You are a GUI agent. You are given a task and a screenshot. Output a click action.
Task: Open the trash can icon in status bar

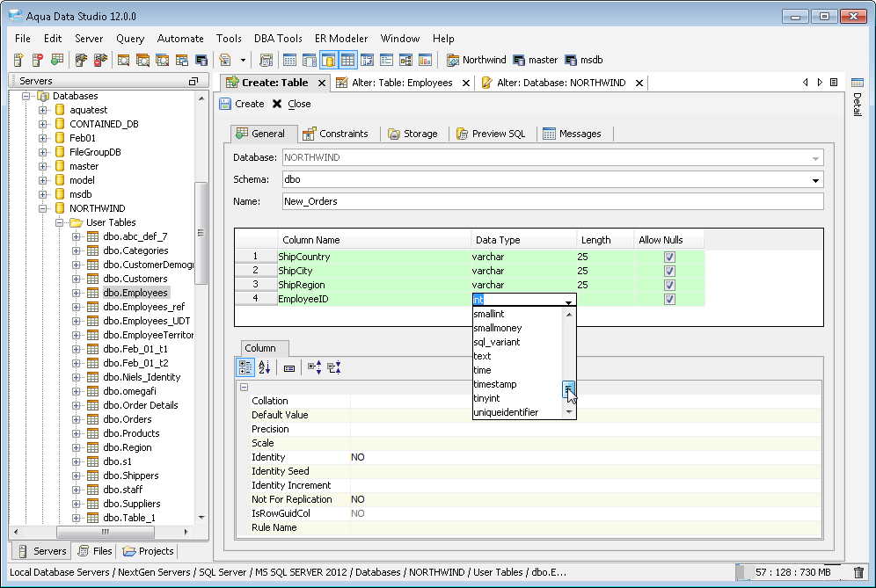click(x=858, y=572)
